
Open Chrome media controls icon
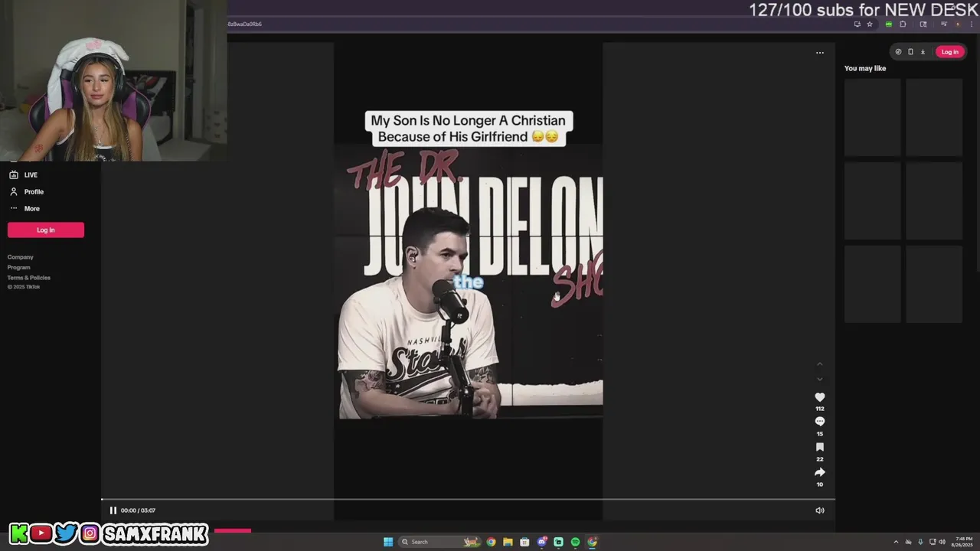(944, 24)
